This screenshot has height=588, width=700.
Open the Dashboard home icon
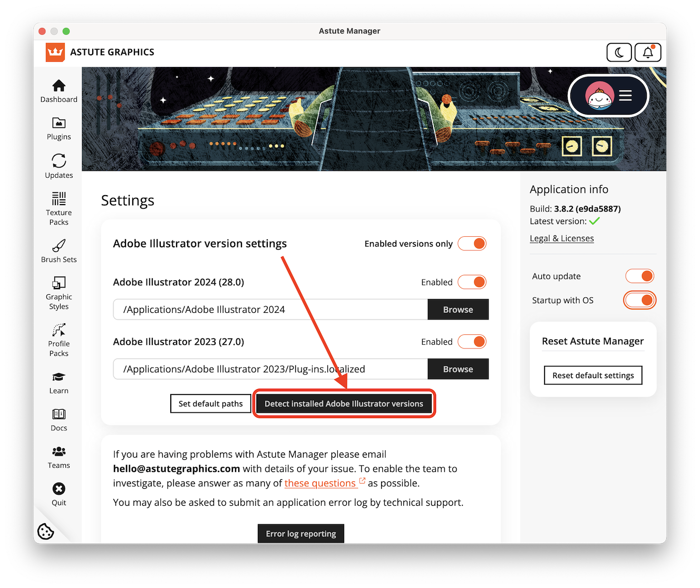(59, 91)
